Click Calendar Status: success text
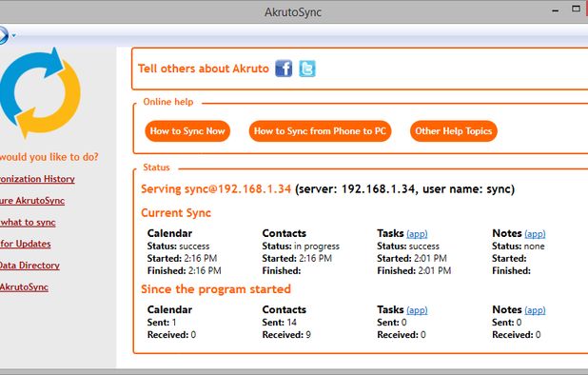 pos(179,247)
